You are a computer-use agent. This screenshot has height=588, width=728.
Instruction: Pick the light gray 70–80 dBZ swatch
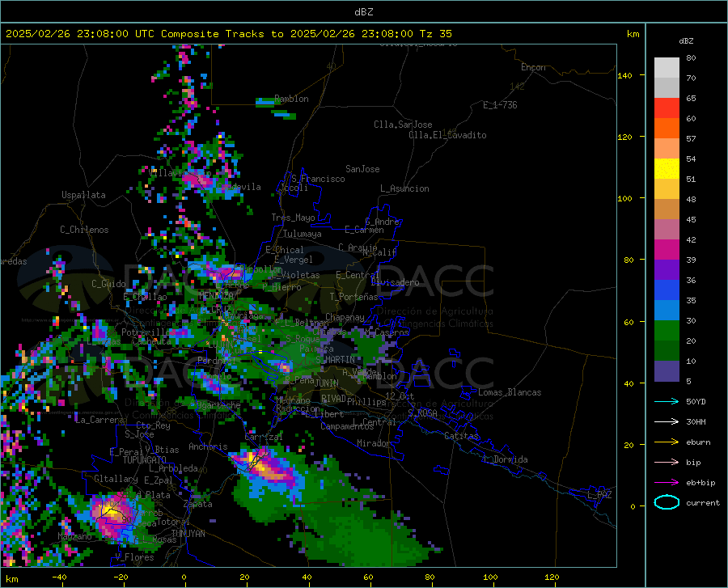point(667,68)
